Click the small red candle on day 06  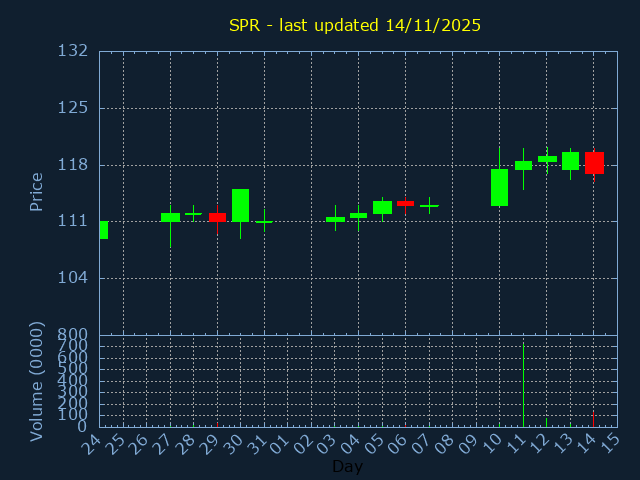point(405,203)
